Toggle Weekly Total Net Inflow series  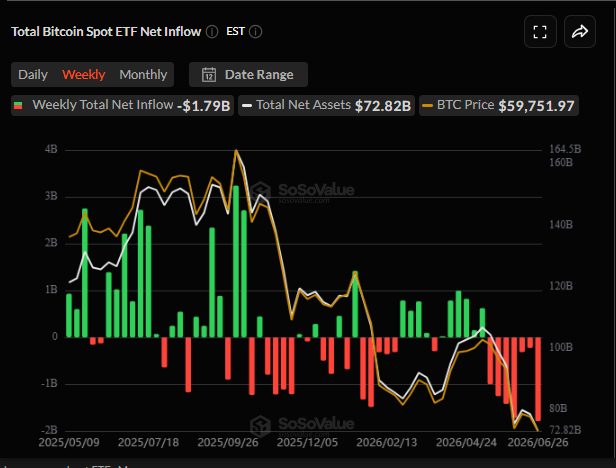[x=122, y=106]
